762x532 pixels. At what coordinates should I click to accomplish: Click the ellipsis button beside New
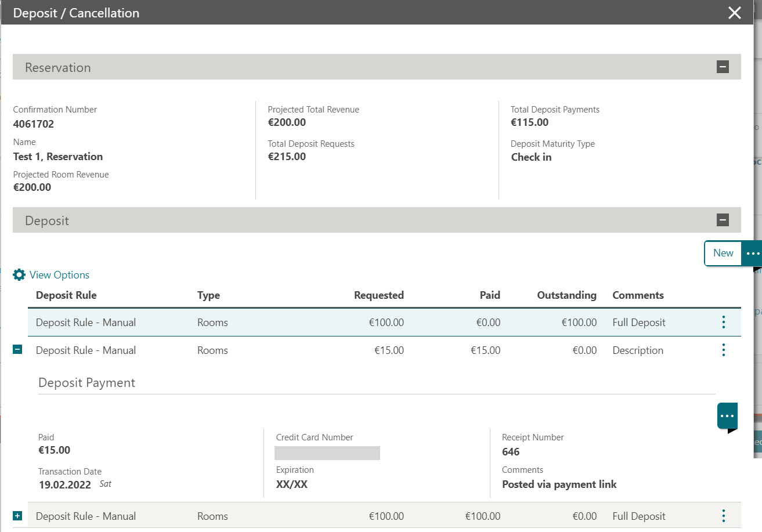point(753,253)
